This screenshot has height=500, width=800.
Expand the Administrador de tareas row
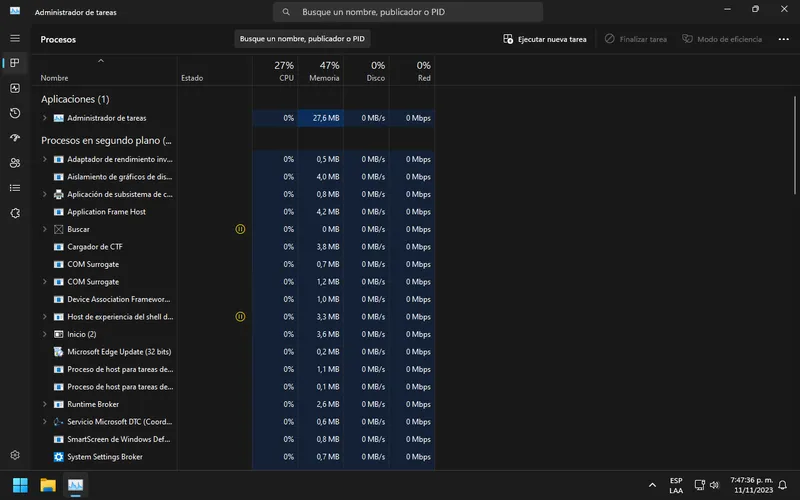point(45,118)
